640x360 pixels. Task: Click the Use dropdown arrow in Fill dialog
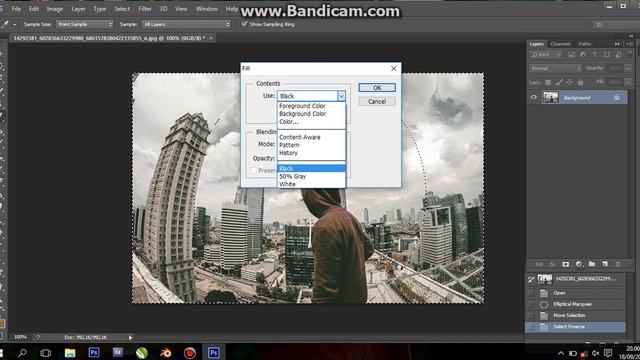coord(341,96)
